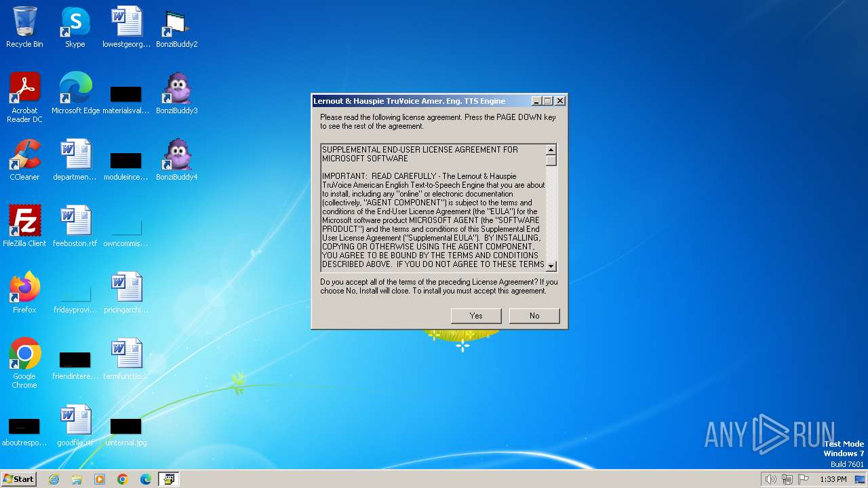Screen dimensions: 868x488
Task: Open the Recycle Bin desktop icon
Action: pyautogui.click(x=24, y=27)
